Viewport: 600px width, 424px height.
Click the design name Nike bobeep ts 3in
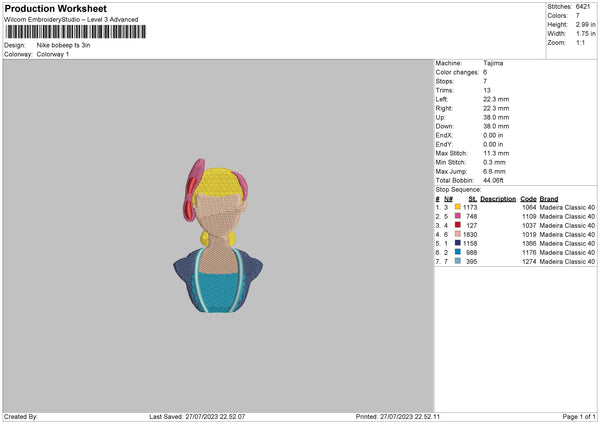click(64, 45)
